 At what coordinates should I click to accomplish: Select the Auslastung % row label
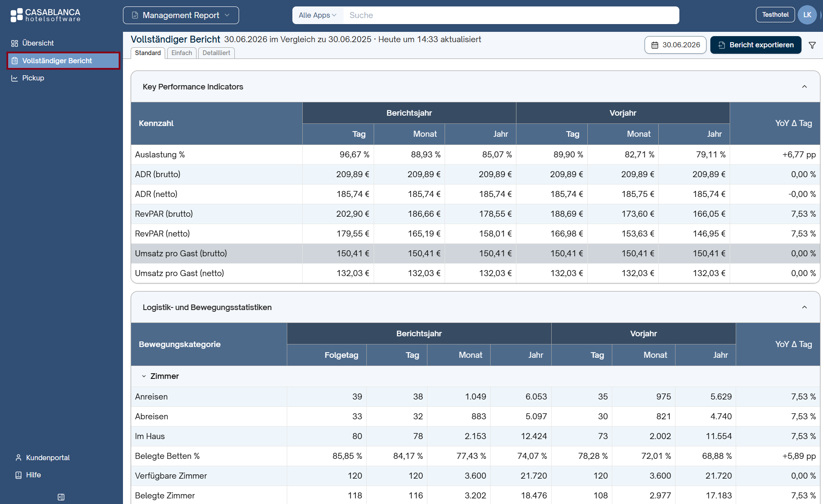[160, 154]
